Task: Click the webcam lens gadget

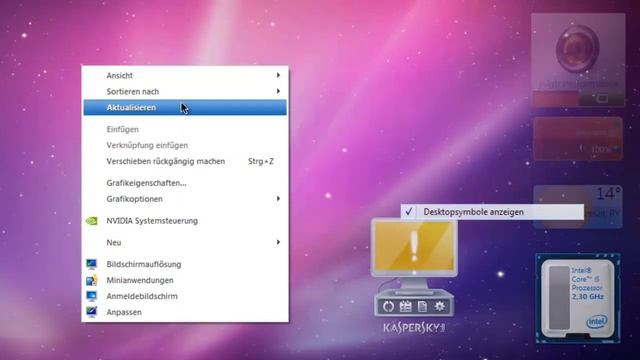Action: (x=578, y=48)
